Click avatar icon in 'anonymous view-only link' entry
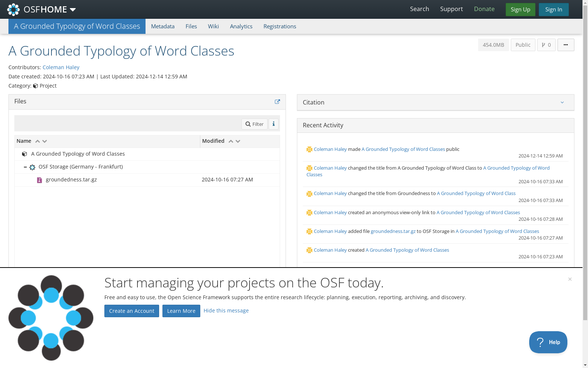Screen dimensions: 588x368 [x=309, y=213]
